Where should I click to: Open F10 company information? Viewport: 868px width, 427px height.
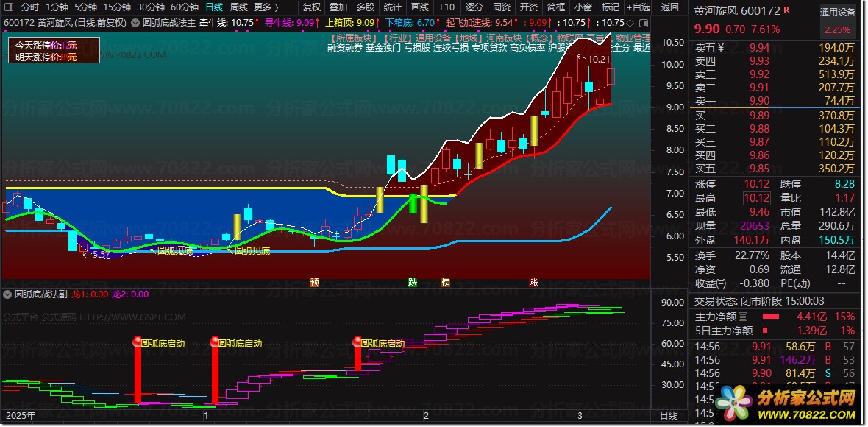[x=447, y=7]
